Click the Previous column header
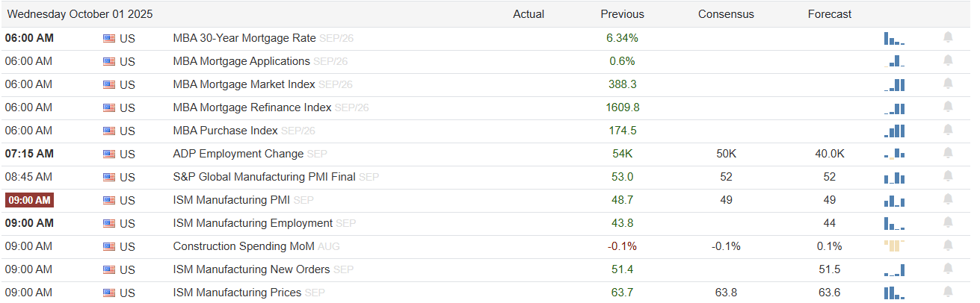This screenshot has height=303, width=980. coord(622,14)
